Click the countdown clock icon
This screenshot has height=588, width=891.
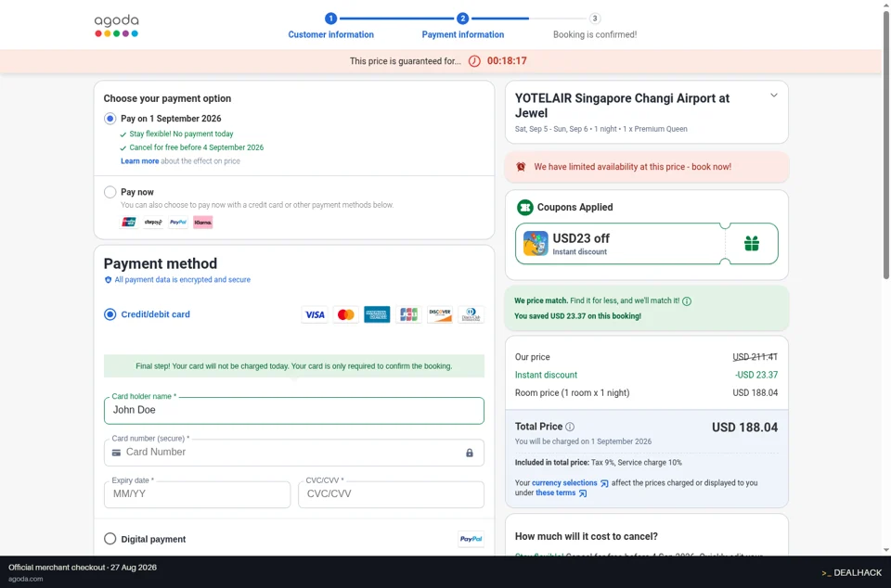[474, 61]
